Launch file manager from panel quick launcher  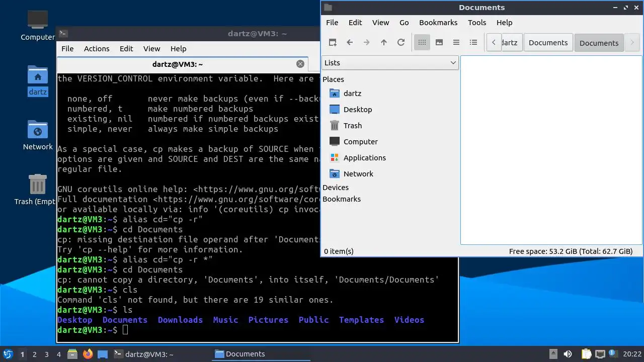pyautogui.click(x=72, y=354)
